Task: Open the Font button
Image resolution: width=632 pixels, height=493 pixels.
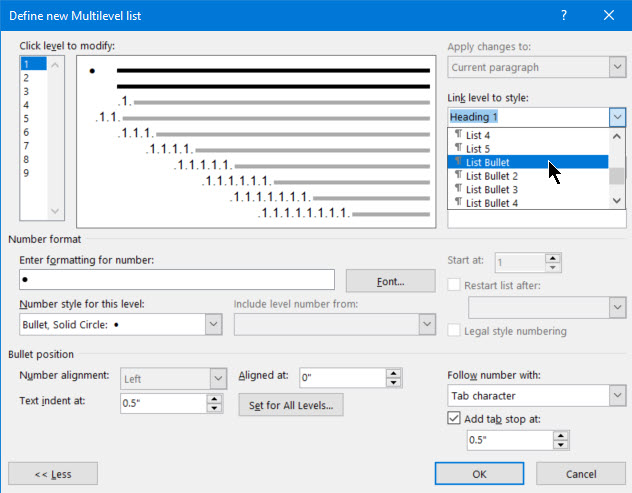Action: 391,281
